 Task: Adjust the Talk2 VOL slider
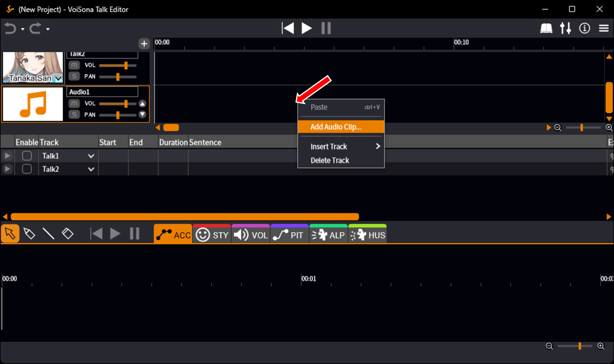(x=118, y=65)
